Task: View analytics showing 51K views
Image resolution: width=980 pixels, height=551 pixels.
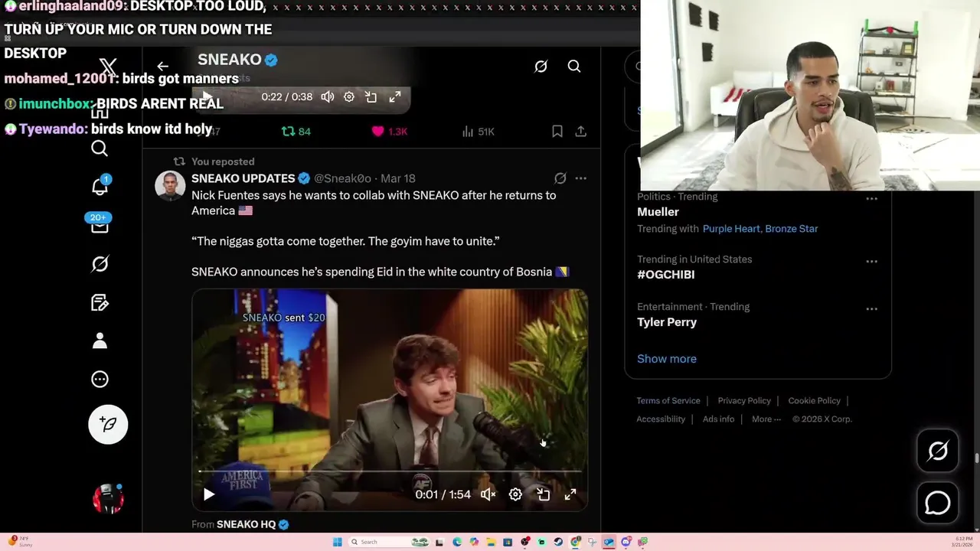Action: tap(478, 132)
